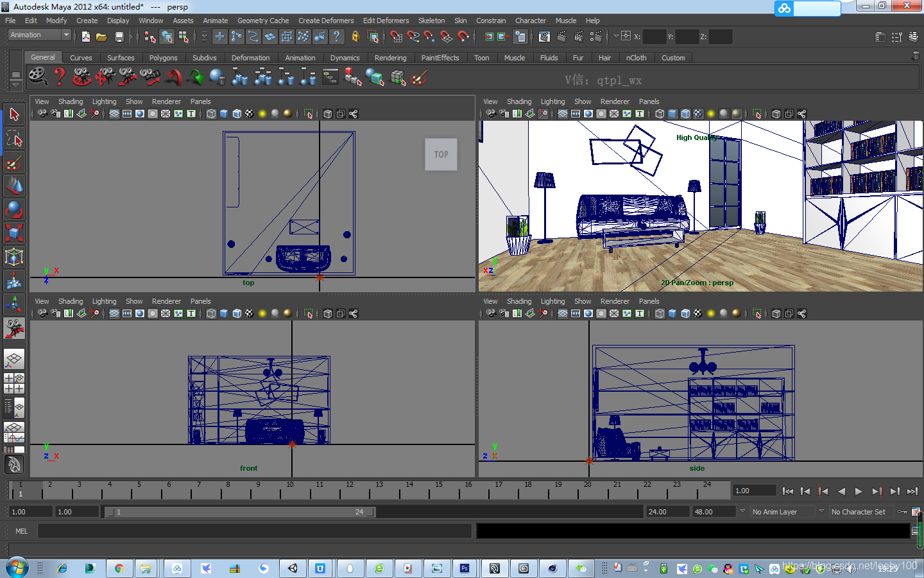Screen dimensions: 924x578
Task: Click the Show Manipulator tool
Action: click(x=14, y=304)
